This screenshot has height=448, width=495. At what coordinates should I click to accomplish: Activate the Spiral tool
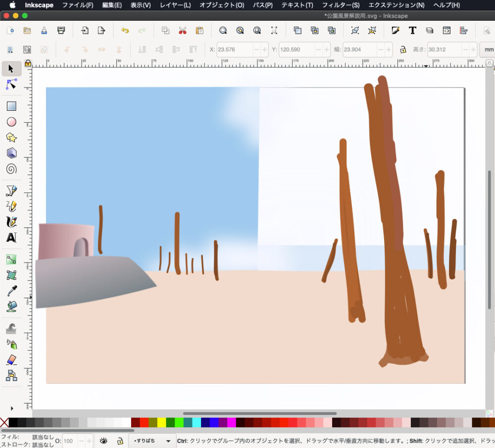[11, 169]
